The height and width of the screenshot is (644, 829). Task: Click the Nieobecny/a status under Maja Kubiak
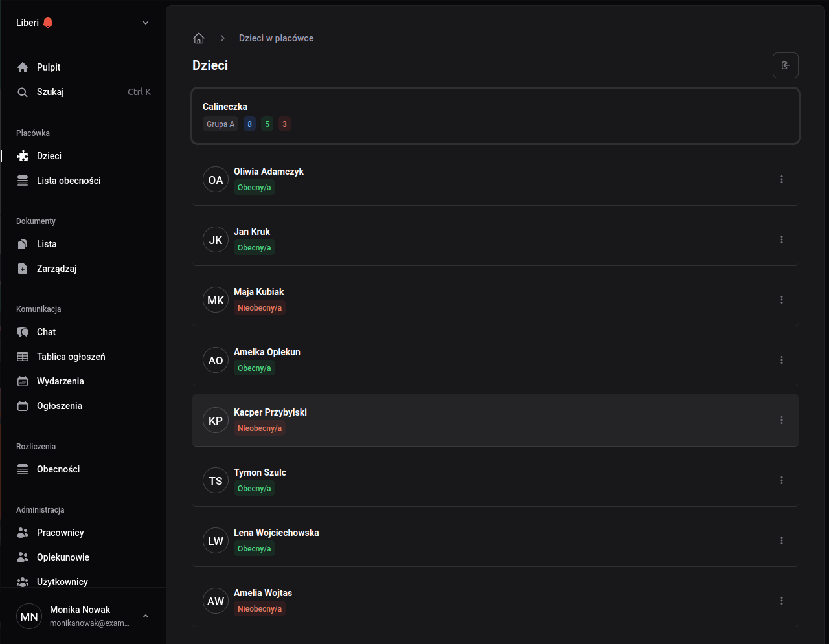260,308
